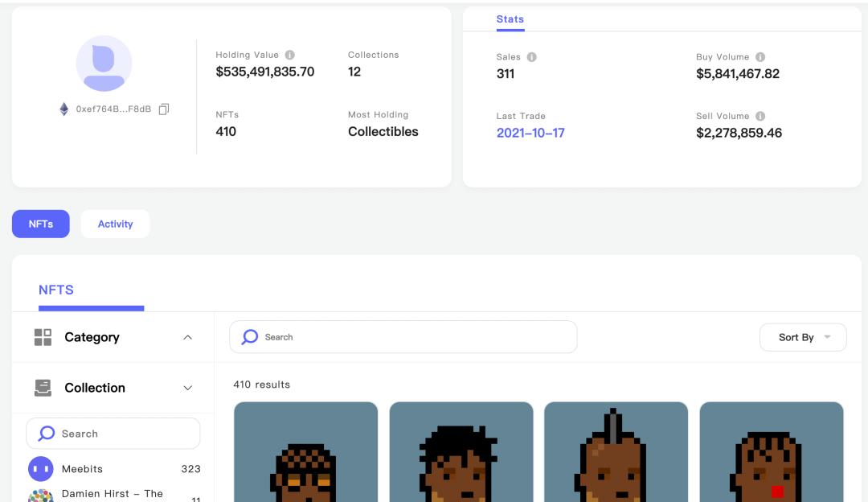Viewport: 868px width, 502px height.
Task: Click the Buy Volume $5,841,467.82
Action: pos(738,74)
